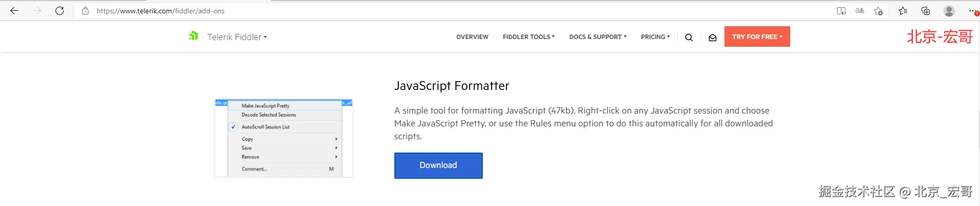Click the translate page icon
The width and height of the screenshot is (980, 206).
[860, 11]
